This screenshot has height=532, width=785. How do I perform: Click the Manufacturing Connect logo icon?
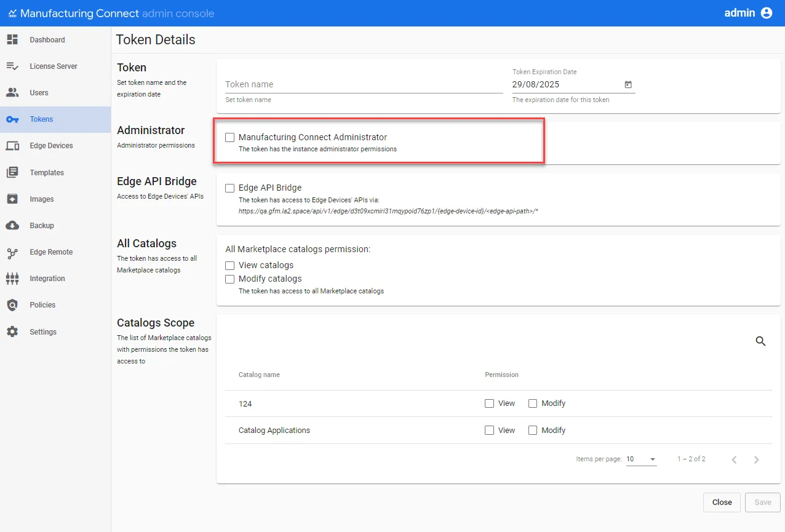pos(12,14)
